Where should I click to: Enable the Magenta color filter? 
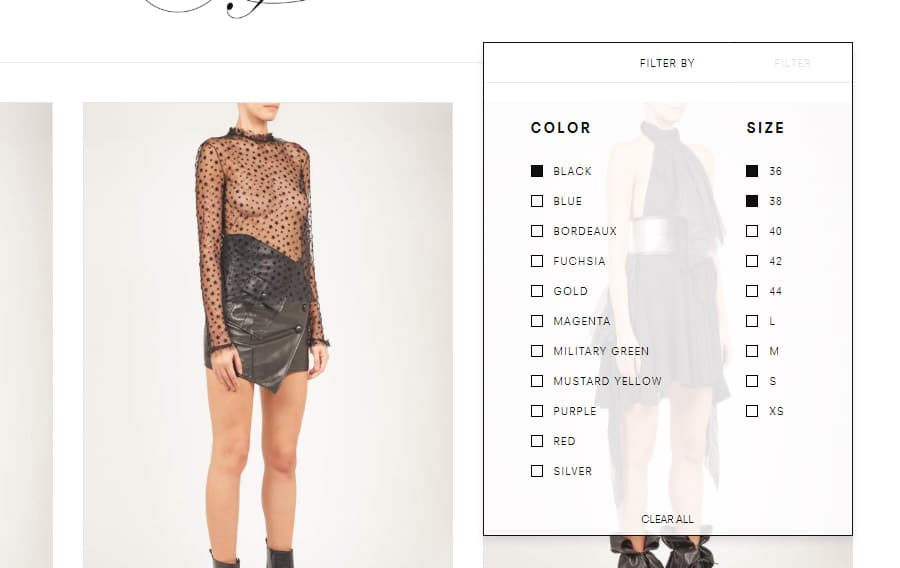point(537,321)
